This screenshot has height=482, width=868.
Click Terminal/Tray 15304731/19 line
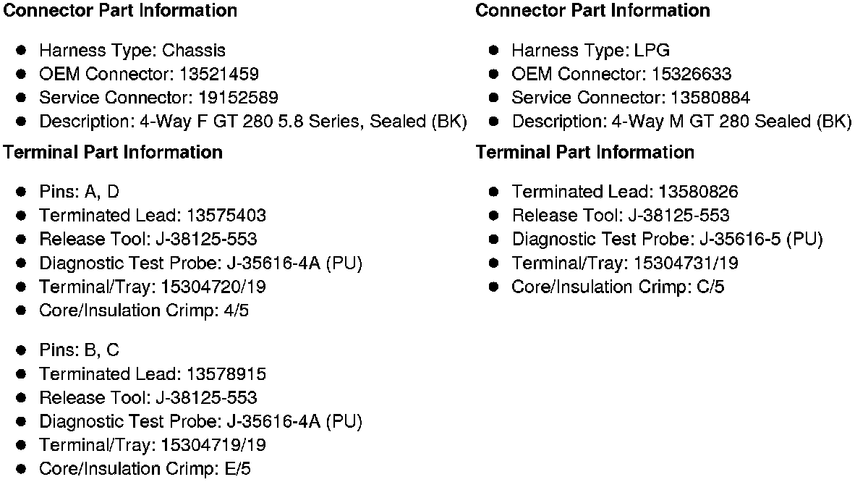[625, 263]
